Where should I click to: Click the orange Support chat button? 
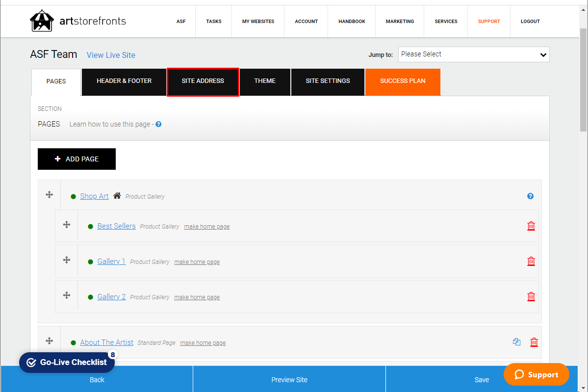pos(536,374)
